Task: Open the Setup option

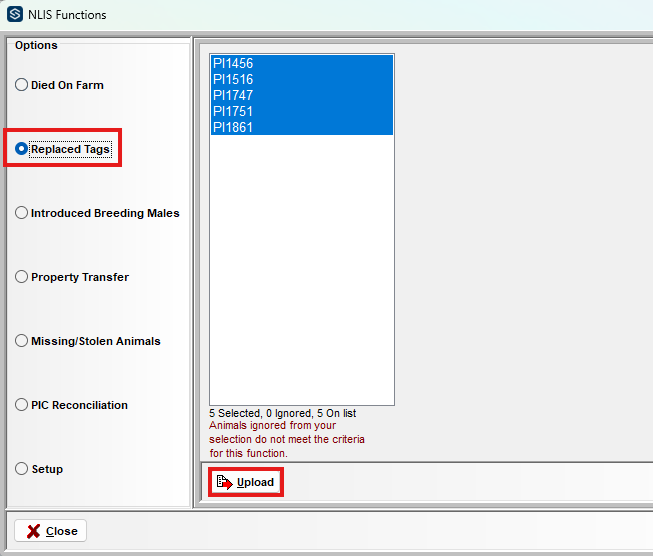Action: pyautogui.click(x=22, y=469)
